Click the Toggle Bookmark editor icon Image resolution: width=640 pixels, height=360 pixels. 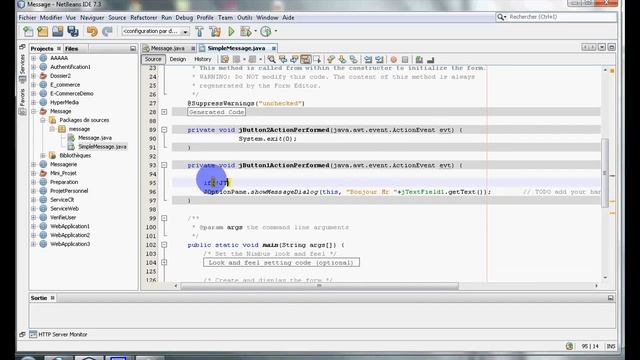click(353, 60)
